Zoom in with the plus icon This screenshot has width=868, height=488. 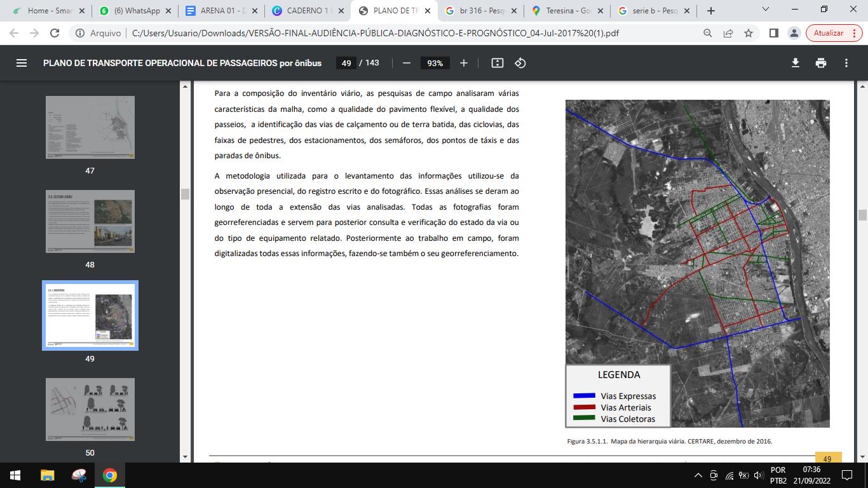464,63
